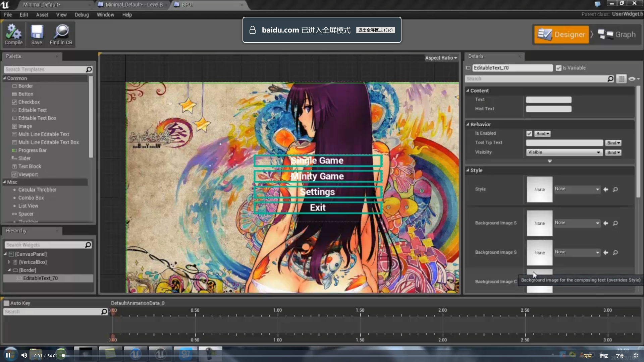Viewport: 644px width, 362px height.
Task: Select Checkbox widget in Palette
Action: (29, 102)
